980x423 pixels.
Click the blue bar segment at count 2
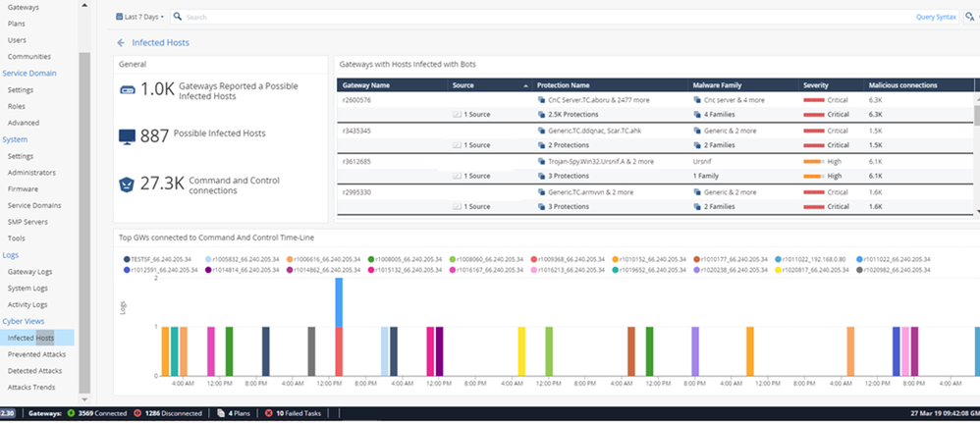[x=339, y=302]
